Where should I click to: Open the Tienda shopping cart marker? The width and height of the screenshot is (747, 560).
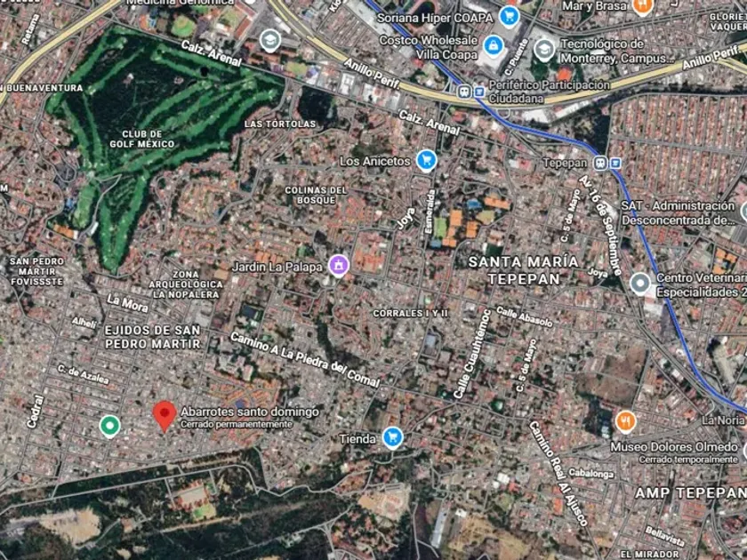tap(392, 437)
